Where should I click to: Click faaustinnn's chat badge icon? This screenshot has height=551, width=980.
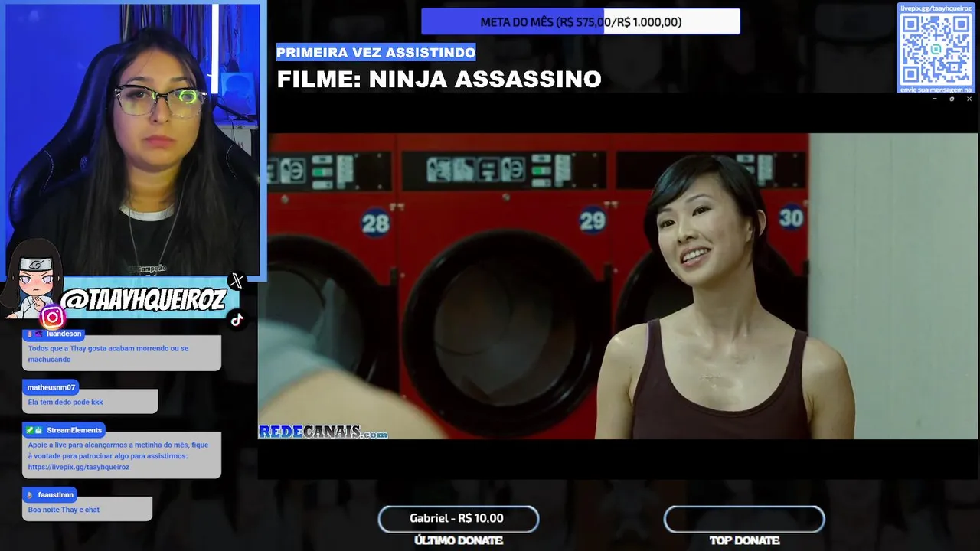[31, 495]
